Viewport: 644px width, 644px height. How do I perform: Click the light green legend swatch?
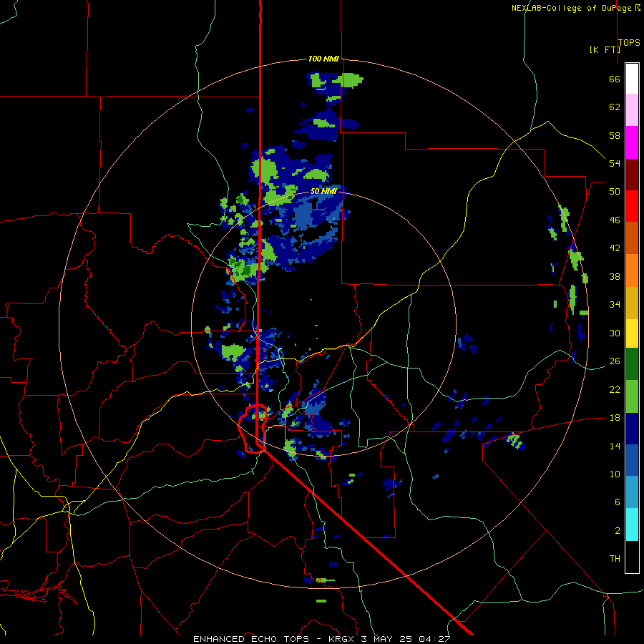(x=632, y=396)
